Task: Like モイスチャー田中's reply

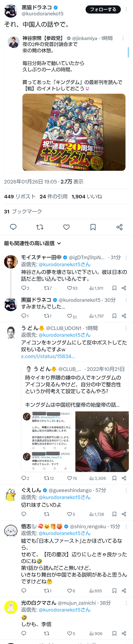Action: click(70, 288)
